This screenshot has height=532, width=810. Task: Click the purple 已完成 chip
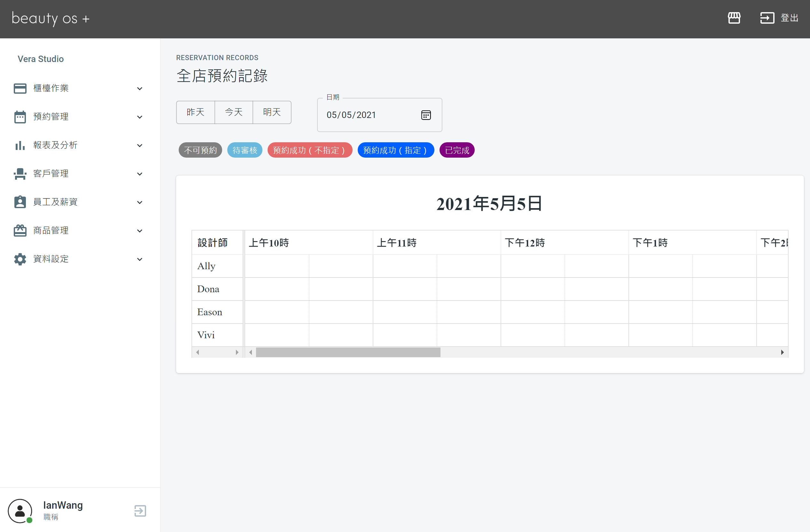(x=457, y=150)
